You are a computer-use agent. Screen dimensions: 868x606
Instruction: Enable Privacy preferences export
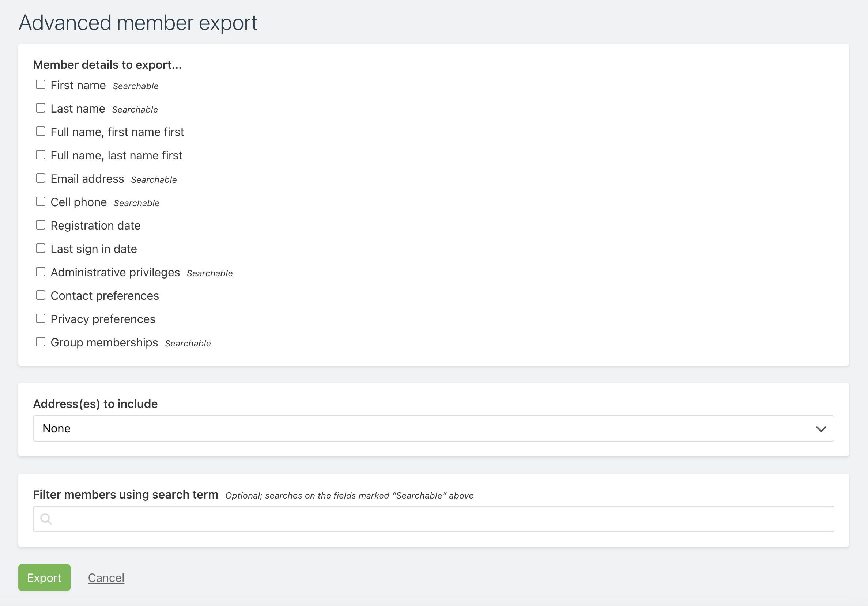point(41,318)
